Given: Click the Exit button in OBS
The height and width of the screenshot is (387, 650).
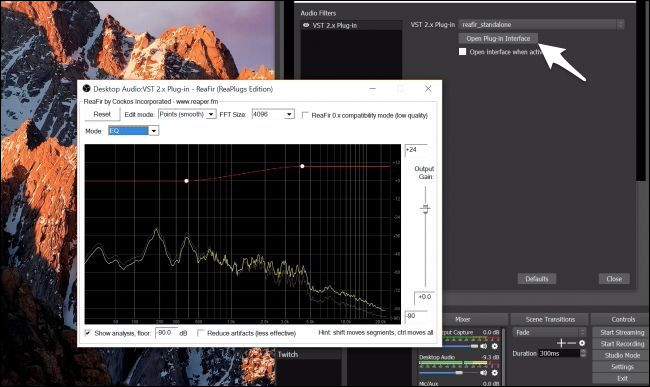Looking at the screenshot, I should [x=622, y=378].
